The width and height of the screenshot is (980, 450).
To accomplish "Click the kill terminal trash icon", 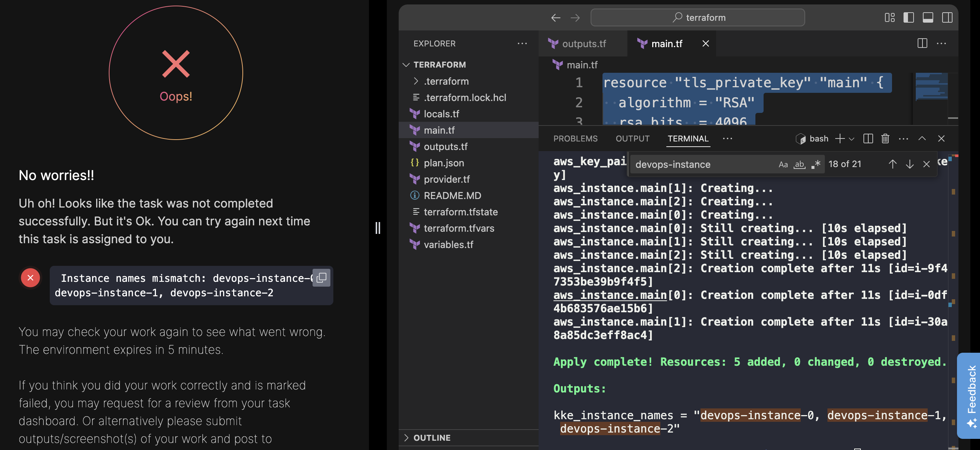I will [885, 138].
